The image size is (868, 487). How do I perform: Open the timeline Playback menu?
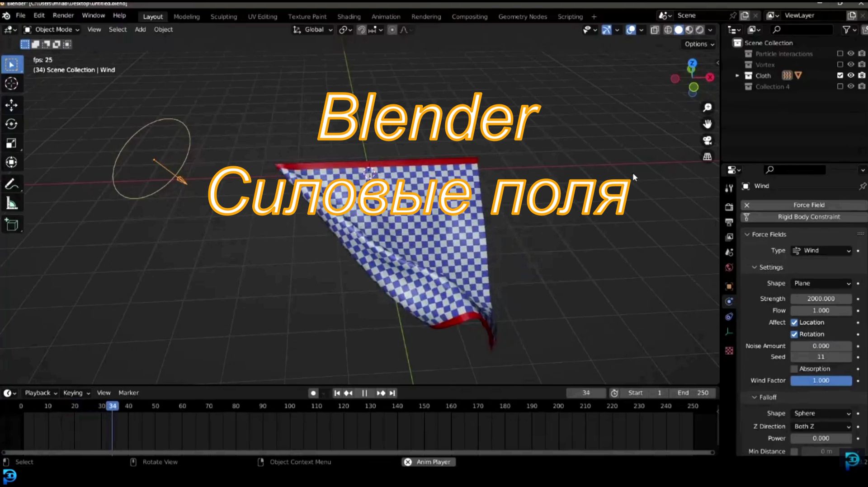click(41, 393)
